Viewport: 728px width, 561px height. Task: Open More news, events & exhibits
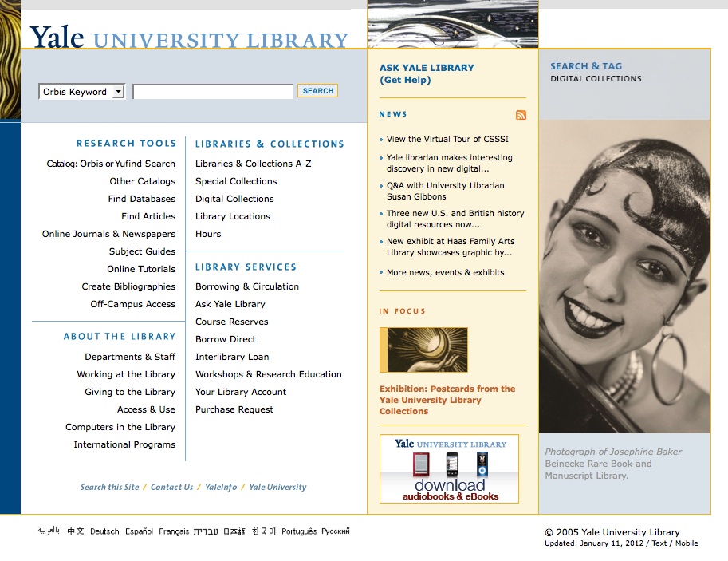tap(445, 272)
